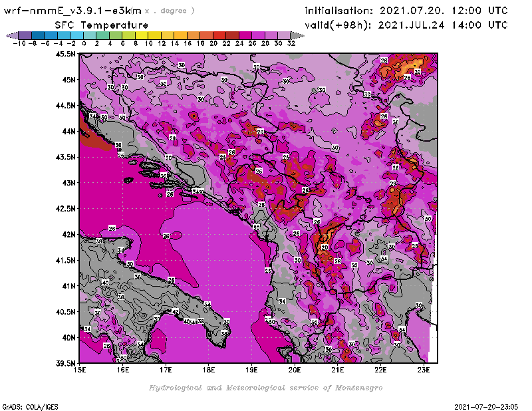This screenshot has height=411, width=532.
Task: Click the '41.5N' latitude axis label
Action: click(65, 260)
